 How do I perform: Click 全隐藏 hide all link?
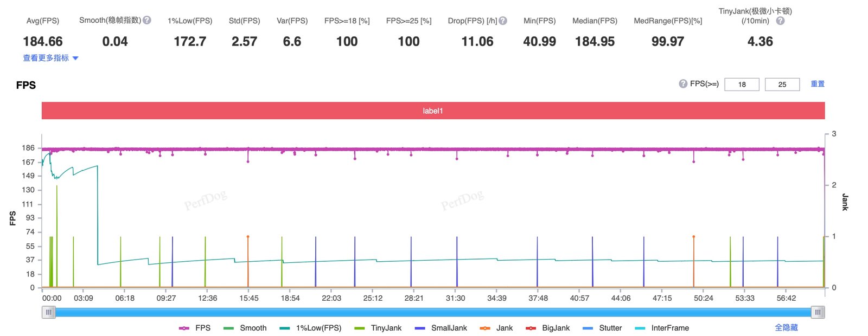click(786, 327)
